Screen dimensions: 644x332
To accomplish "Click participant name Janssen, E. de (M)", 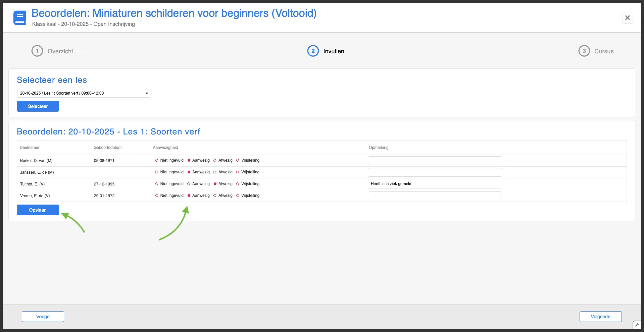I will [x=37, y=172].
